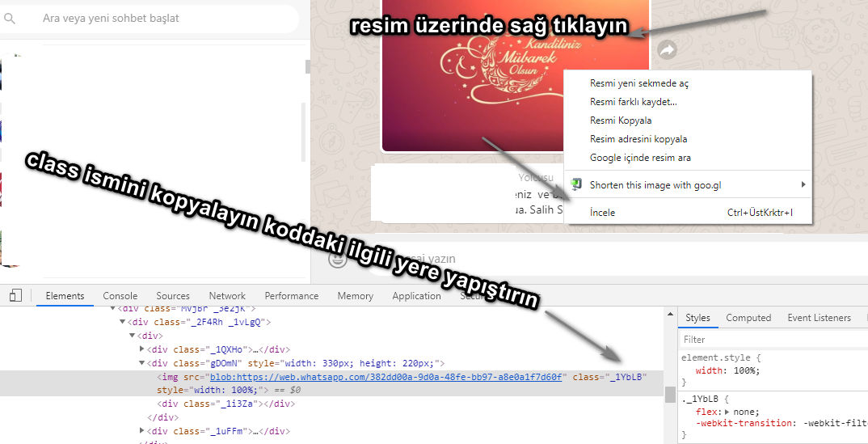Expand the div class="_1uFFm" node

click(141, 431)
